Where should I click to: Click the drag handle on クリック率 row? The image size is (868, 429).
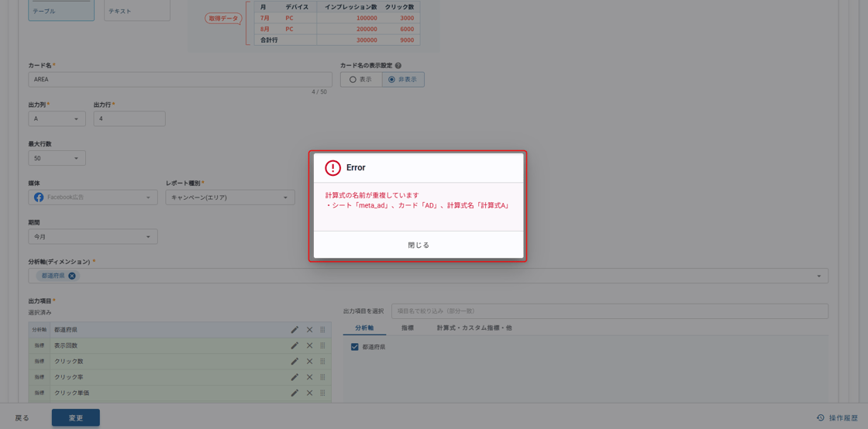pyautogui.click(x=322, y=377)
